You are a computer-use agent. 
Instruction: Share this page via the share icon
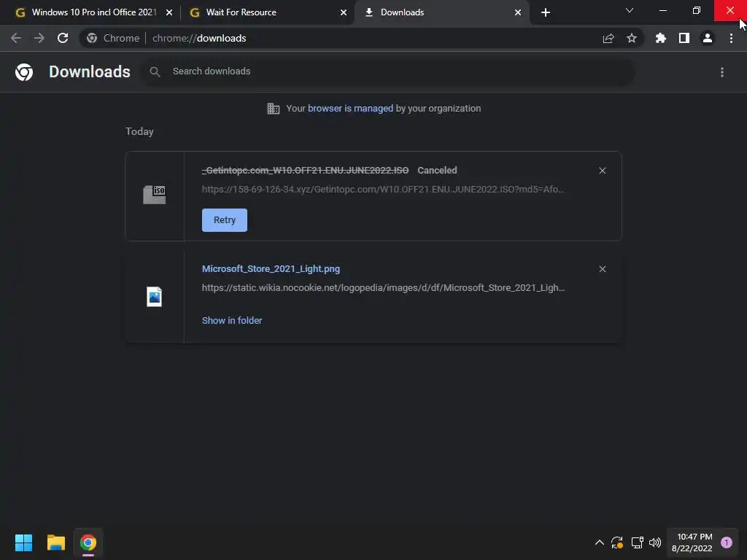(608, 38)
